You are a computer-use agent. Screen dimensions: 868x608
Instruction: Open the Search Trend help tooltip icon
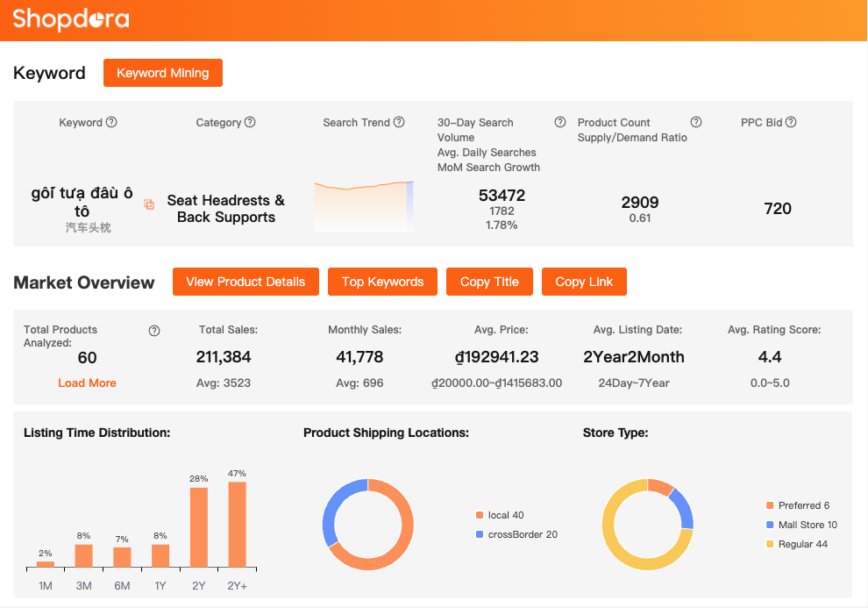tap(399, 123)
